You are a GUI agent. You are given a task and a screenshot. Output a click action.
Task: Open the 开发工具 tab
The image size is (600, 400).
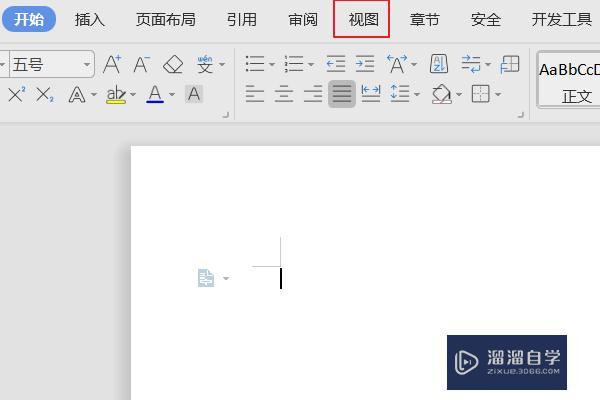tap(561, 20)
